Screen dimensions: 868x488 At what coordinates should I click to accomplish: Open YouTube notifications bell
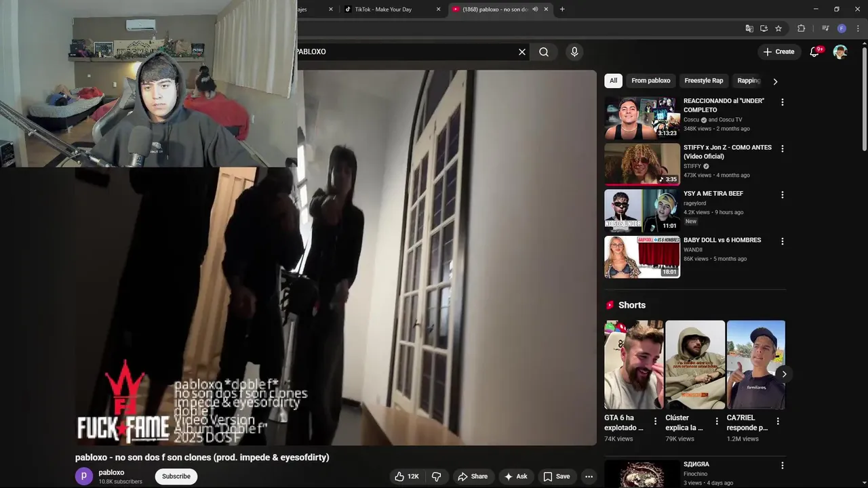(x=815, y=52)
